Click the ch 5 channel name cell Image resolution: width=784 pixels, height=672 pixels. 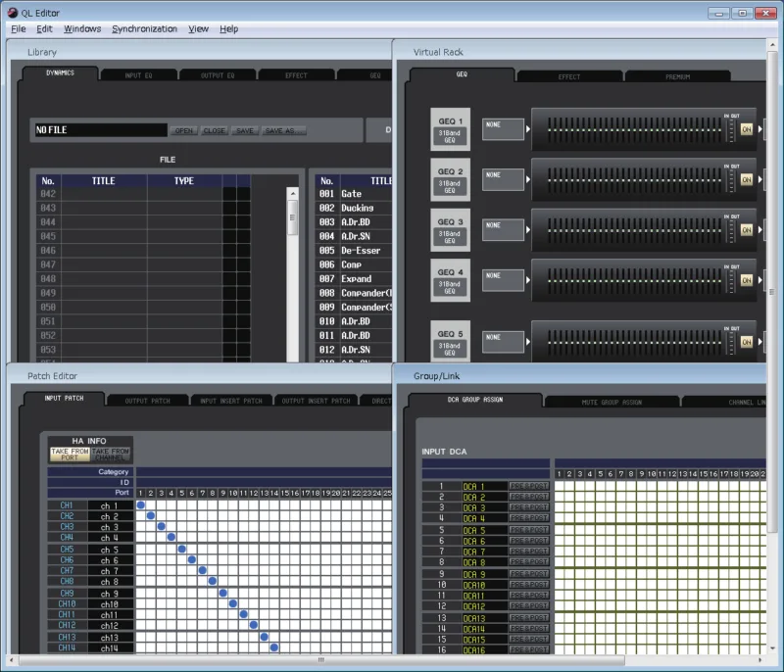[110, 550]
